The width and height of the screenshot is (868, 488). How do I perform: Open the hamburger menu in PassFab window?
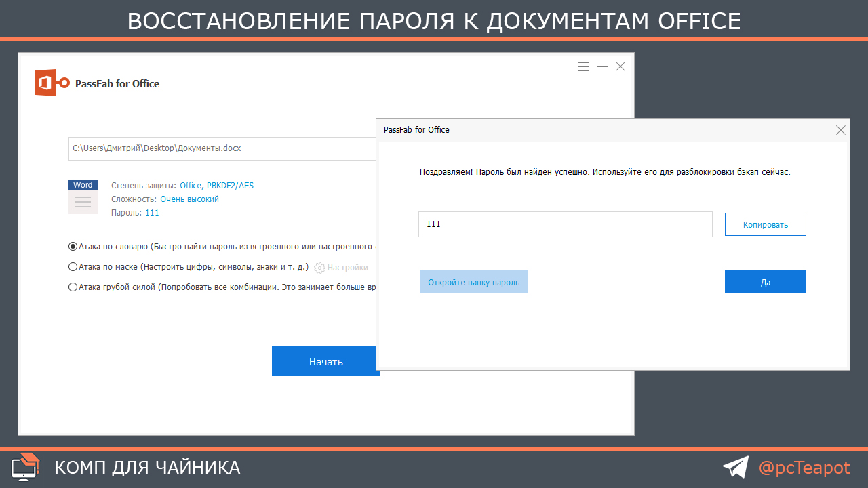tap(584, 66)
